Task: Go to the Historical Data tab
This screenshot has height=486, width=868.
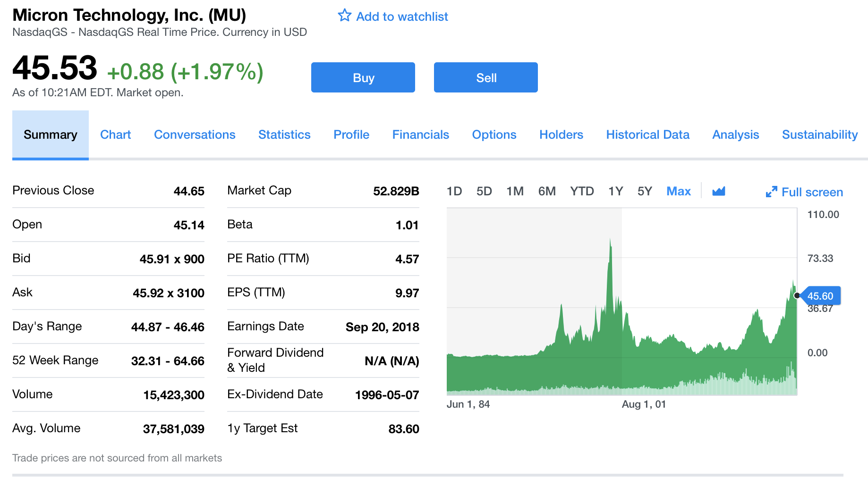Action: click(648, 134)
